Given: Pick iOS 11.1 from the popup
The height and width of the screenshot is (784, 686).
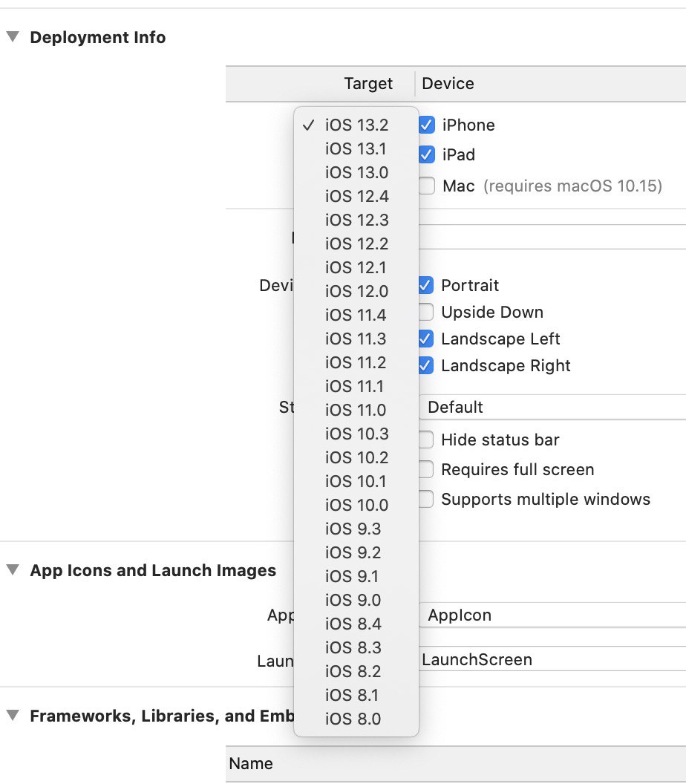Looking at the screenshot, I should 356,386.
